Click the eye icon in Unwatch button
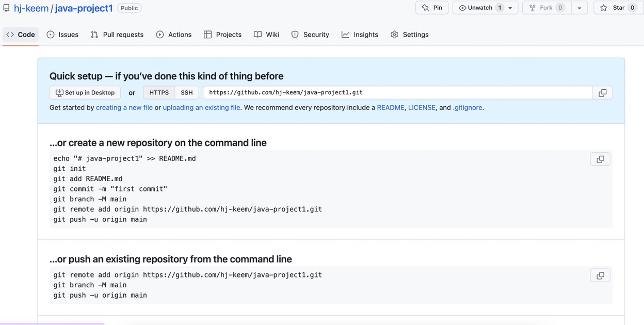The height and width of the screenshot is (325, 644). pyautogui.click(x=462, y=8)
